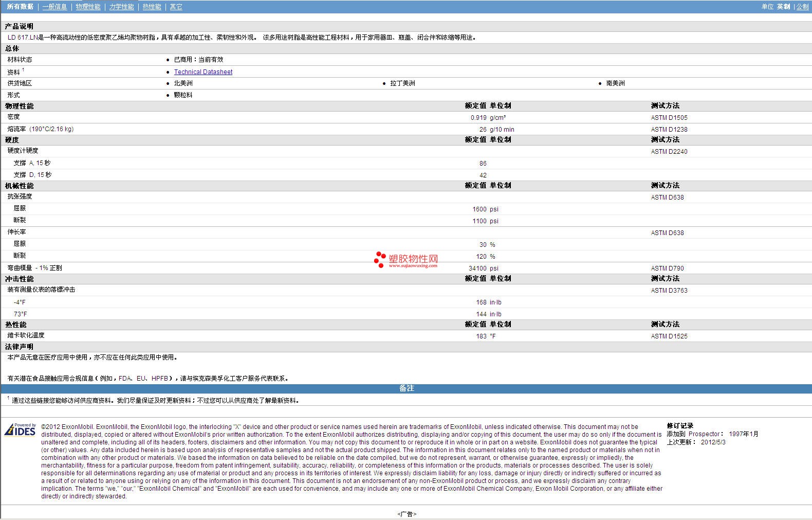Click the break strength value 1100 psi
Viewport: 812px width, 520px height.
[485, 221]
